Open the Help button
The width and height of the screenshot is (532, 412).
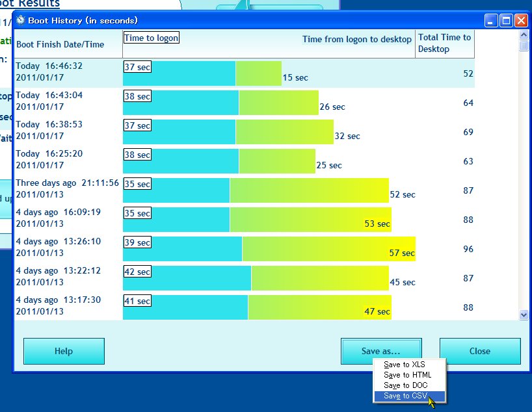click(x=64, y=351)
